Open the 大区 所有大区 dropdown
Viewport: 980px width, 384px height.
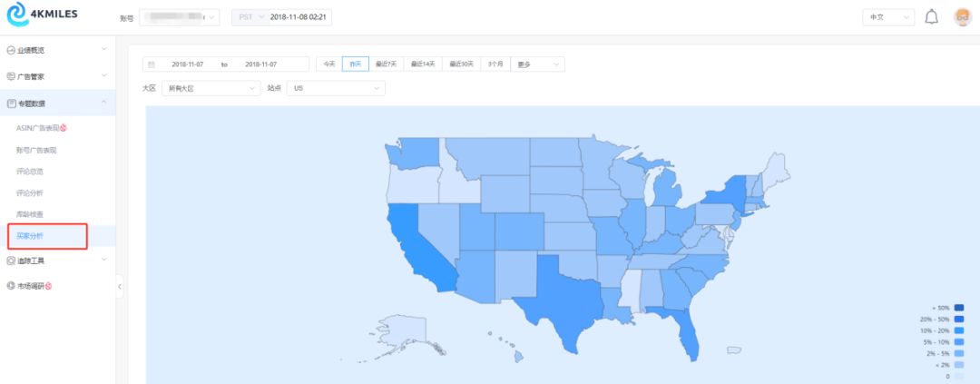(211, 88)
